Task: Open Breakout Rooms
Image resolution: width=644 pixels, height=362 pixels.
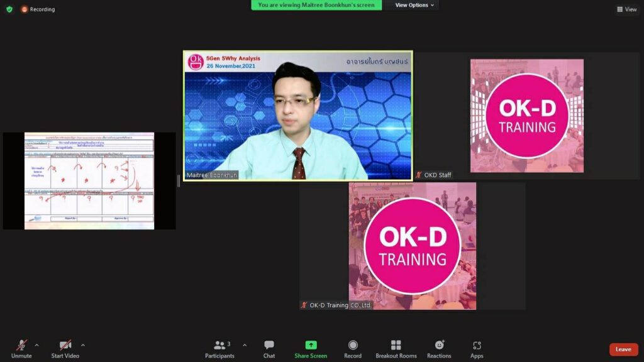Action: pyautogui.click(x=396, y=349)
